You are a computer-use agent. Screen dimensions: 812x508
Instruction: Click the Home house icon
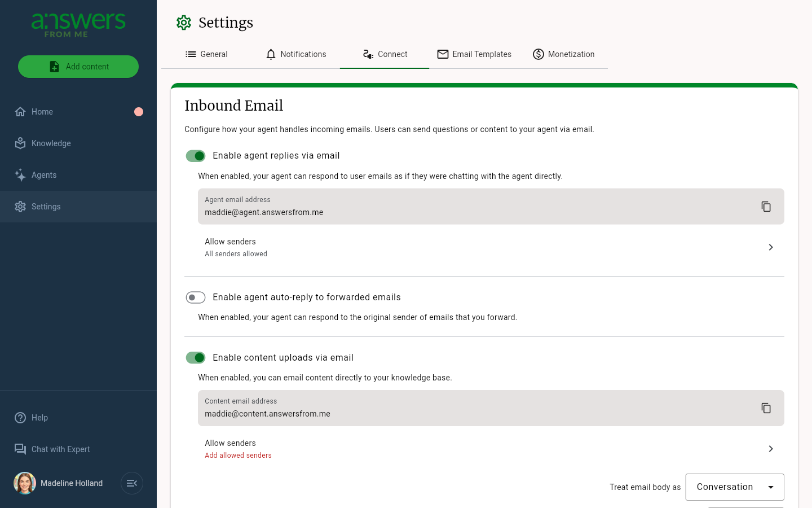(x=20, y=112)
